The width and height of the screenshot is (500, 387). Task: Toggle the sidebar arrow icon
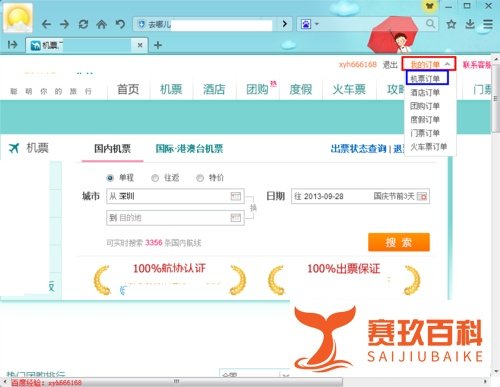click(12, 44)
